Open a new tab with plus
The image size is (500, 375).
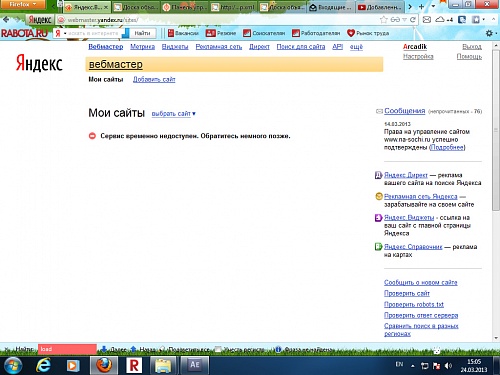(x=421, y=7)
